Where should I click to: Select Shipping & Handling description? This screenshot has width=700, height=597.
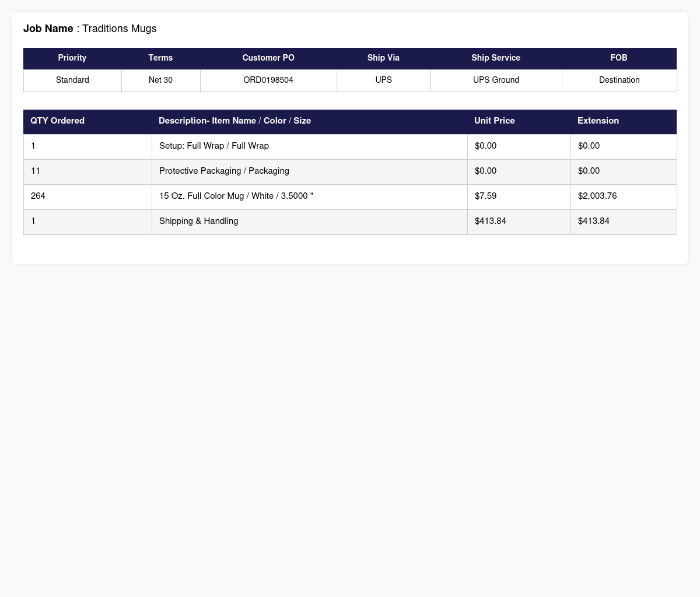310,222
